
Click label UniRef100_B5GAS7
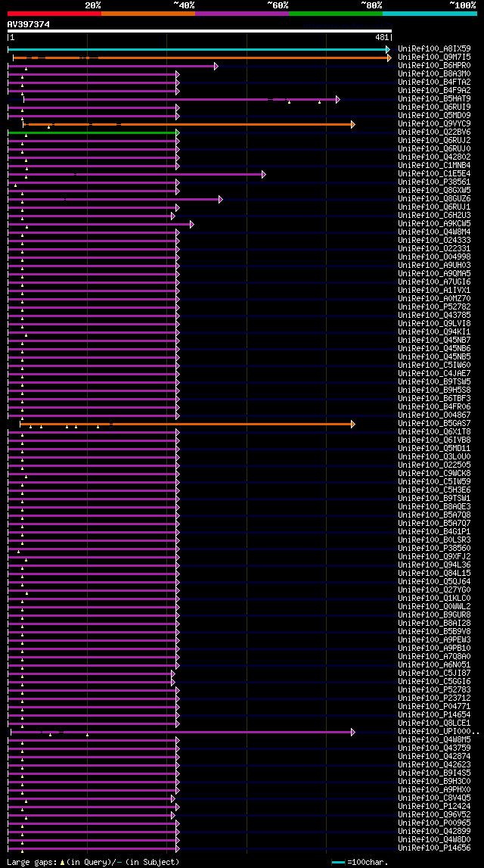click(x=434, y=424)
